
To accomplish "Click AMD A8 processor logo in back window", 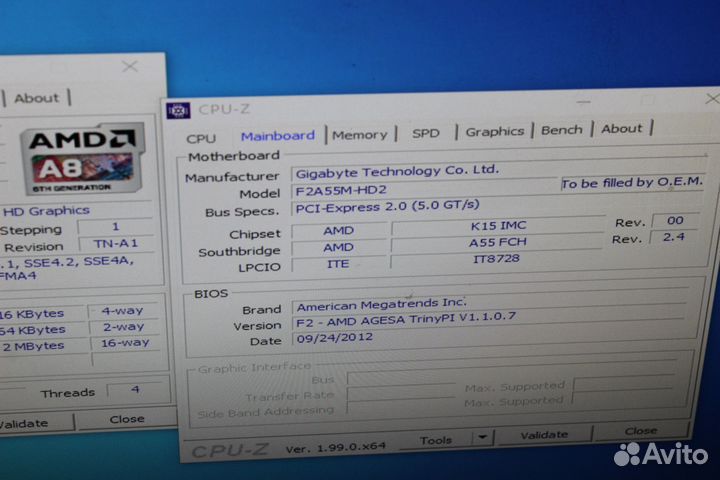I will (83, 158).
